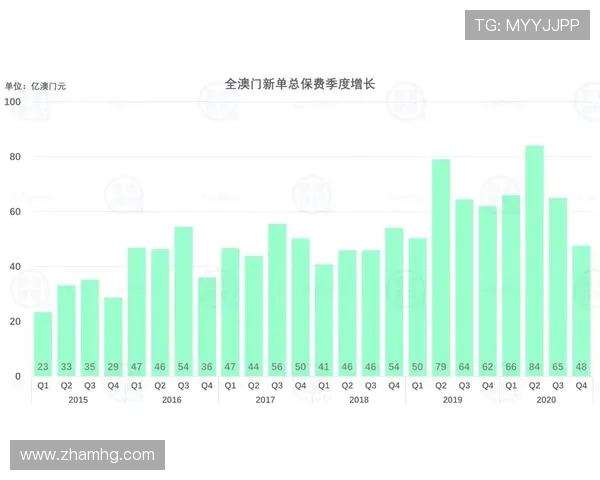Click the Q4 axis label under 2020

click(x=581, y=386)
